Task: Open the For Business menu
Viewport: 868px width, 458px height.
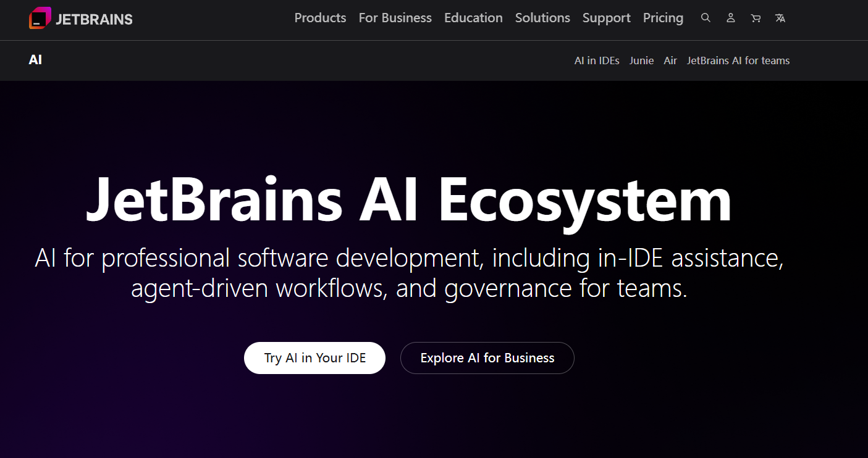Action: click(x=395, y=18)
